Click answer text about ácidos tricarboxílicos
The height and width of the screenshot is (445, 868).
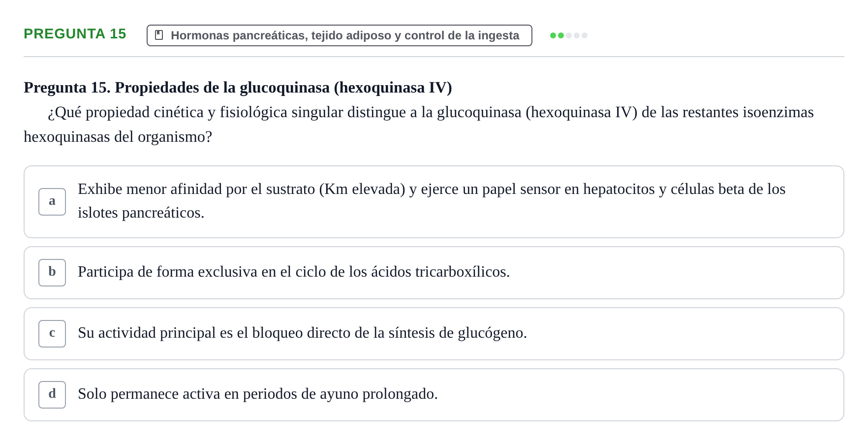[x=294, y=272]
